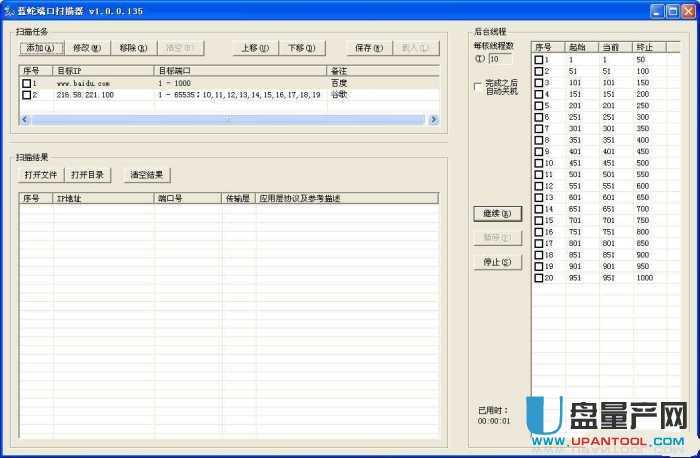Click the task list's left scroll arrow
Viewport: 700px width, 458px height.
click(x=25, y=120)
